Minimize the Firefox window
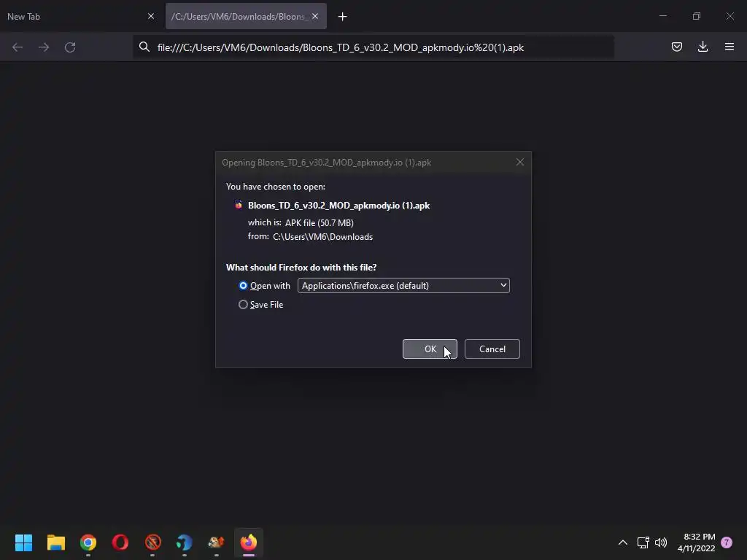Viewport: 747px width, 560px height. [x=662, y=16]
